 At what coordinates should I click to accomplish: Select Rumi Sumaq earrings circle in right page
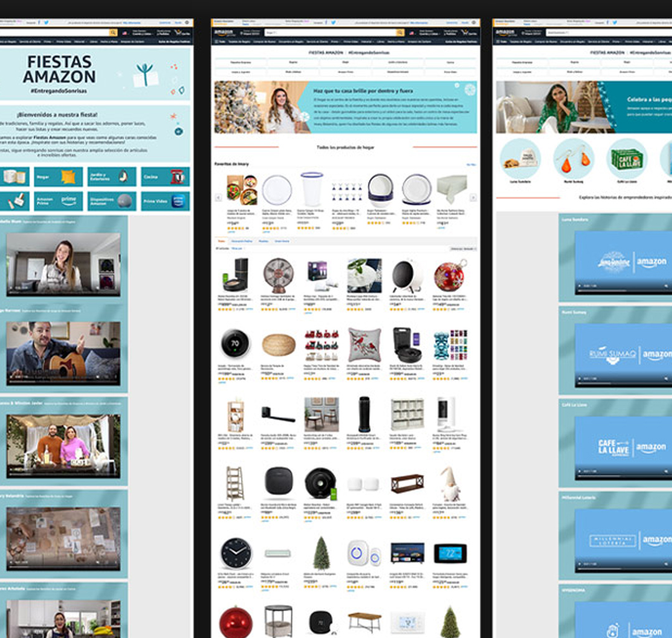pos(574,159)
